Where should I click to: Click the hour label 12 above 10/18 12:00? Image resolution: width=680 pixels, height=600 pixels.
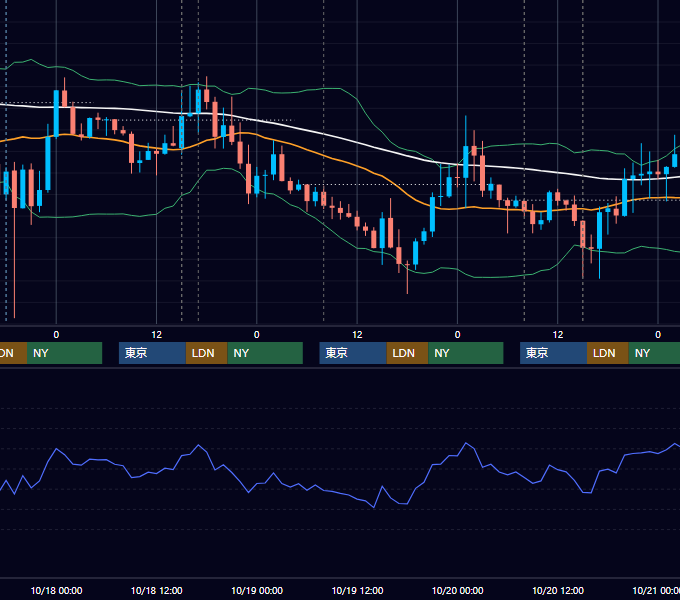[157, 335]
